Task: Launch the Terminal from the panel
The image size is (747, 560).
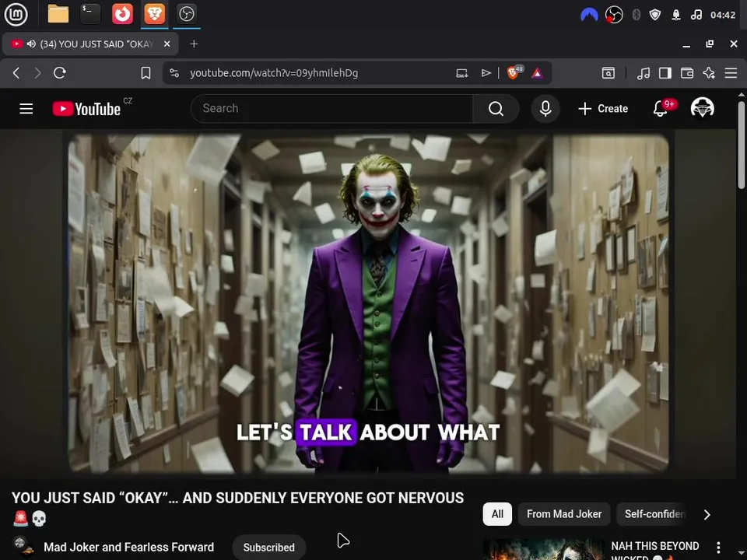Action: [x=90, y=14]
